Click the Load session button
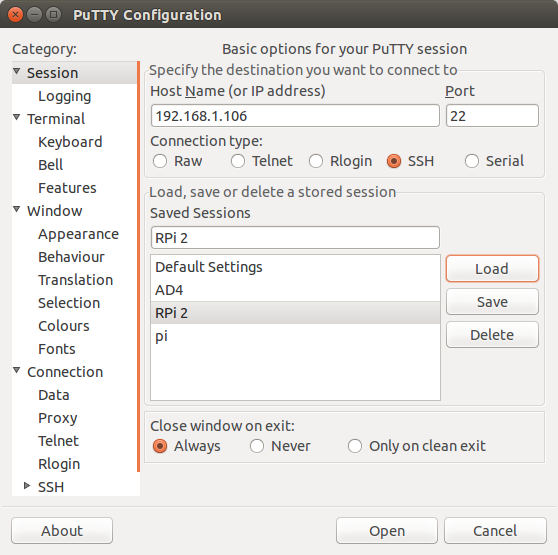Image resolution: width=558 pixels, height=555 pixels. [x=493, y=269]
